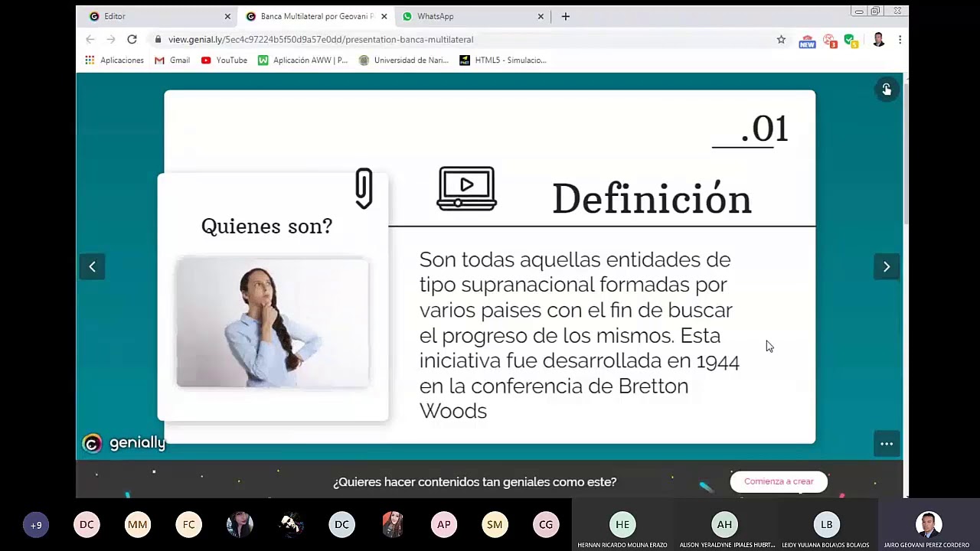Click the green shield extension icon
Image resolution: width=980 pixels, height=551 pixels.
[x=851, y=41]
